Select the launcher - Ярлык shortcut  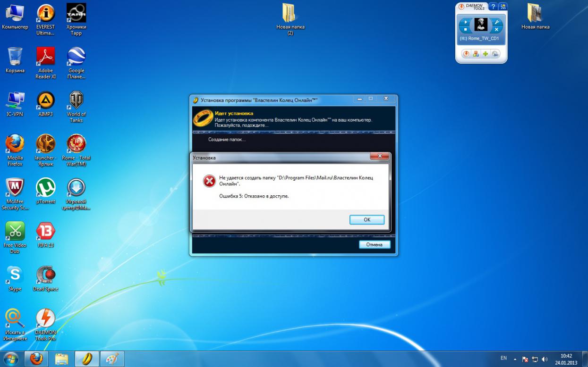[45, 150]
